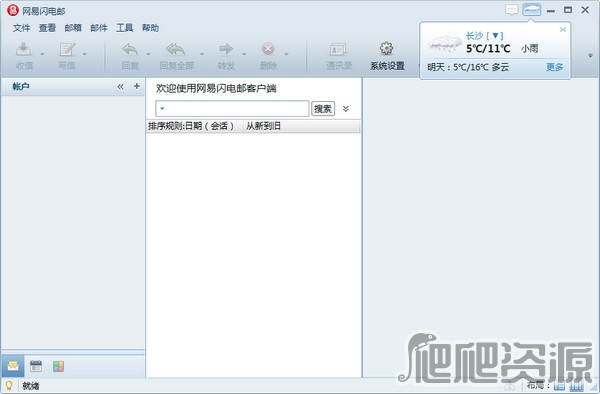Select the first layout icon after 布局
600x394 pixels.
559,386
